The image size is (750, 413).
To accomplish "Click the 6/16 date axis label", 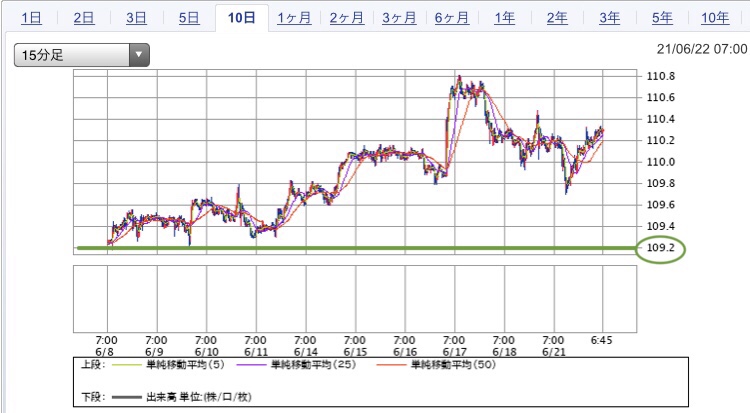I will (405, 352).
